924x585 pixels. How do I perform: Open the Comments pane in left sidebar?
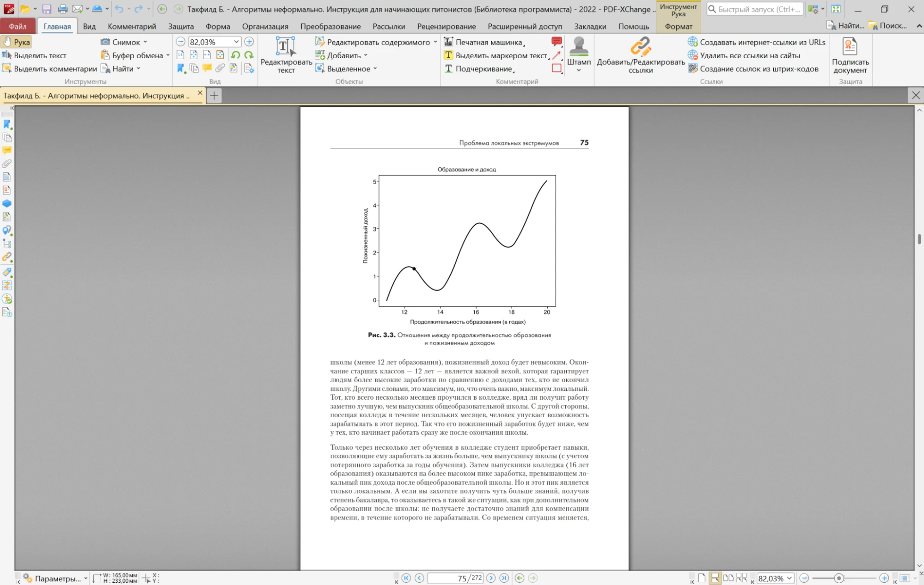7,151
